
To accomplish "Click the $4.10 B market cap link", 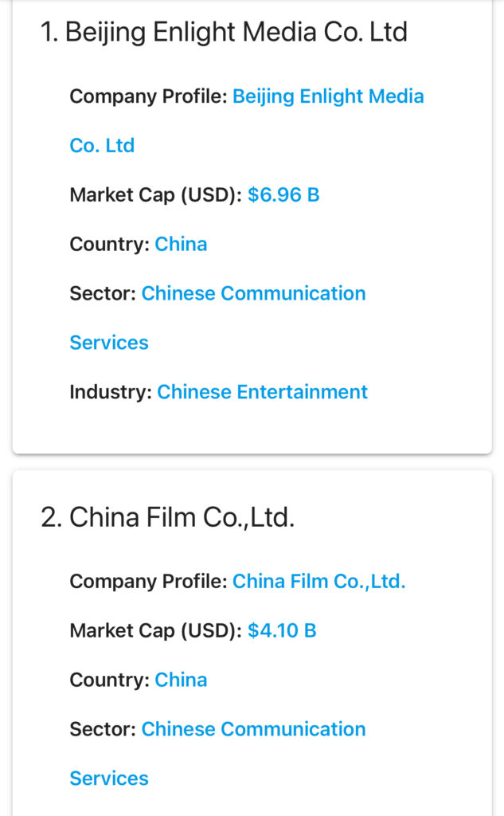I will pos(282,631).
